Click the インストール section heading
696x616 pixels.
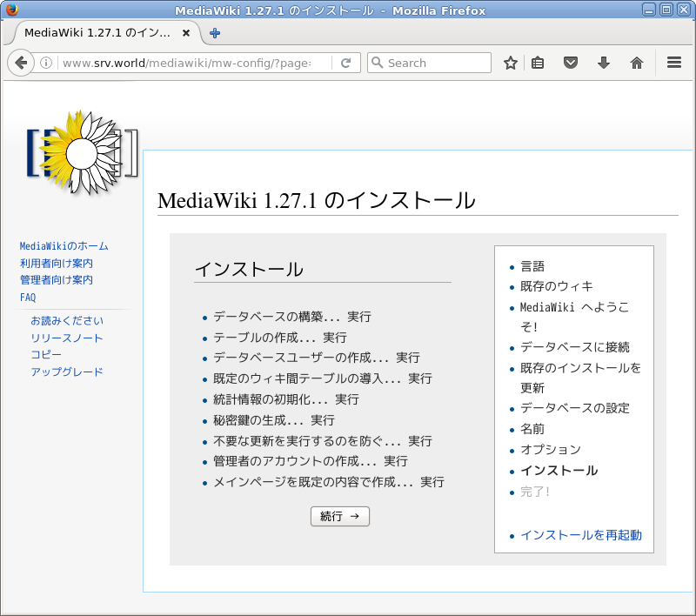click(x=249, y=270)
